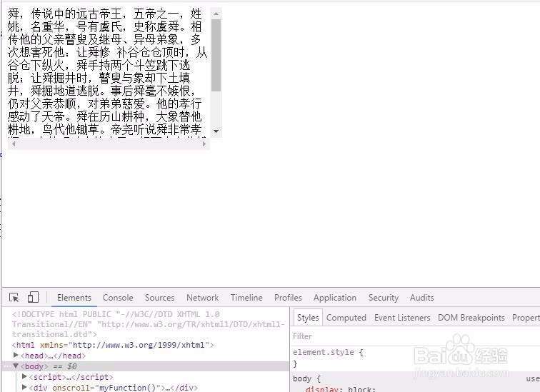Expand the script element node

[24, 376]
